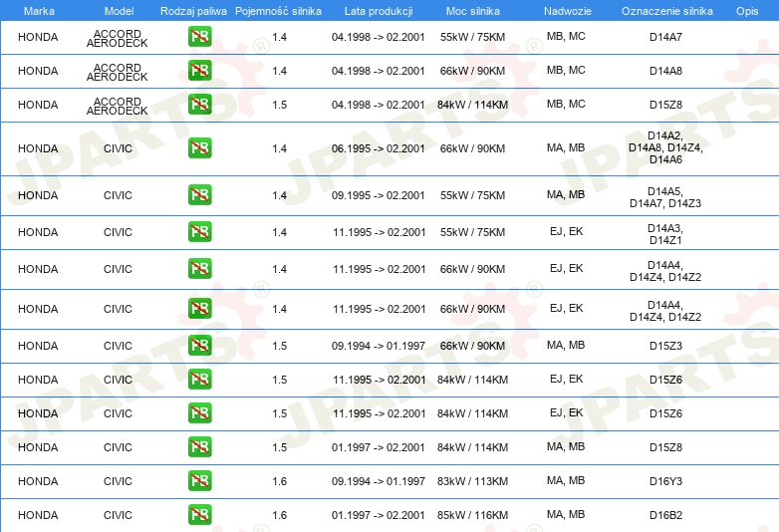Viewport: 779px width, 532px height.
Task: Click engine codes cell D14A5, D14A7, D14Z3
Action: pos(665,197)
